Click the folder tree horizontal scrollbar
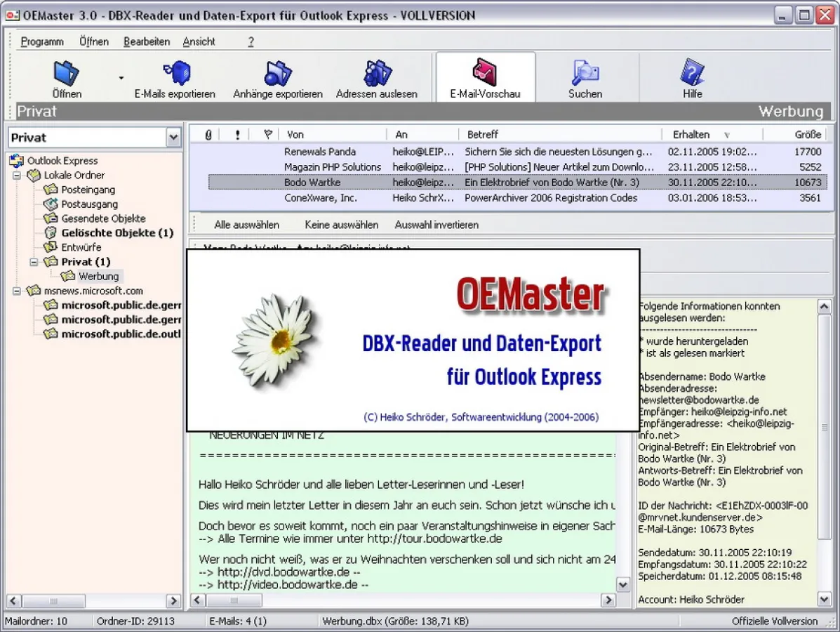840x632 pixels. (94, 601)
